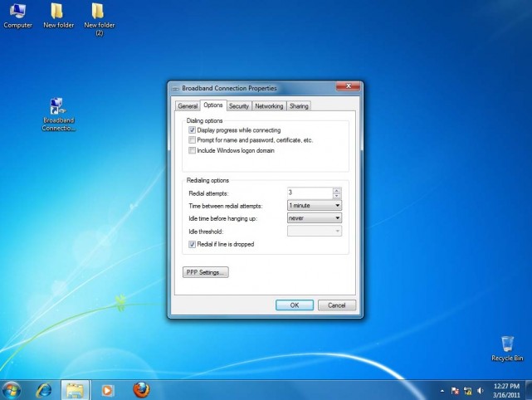Launch Firefox from taskbar
The image size is (532, 400).
[141, 390]
